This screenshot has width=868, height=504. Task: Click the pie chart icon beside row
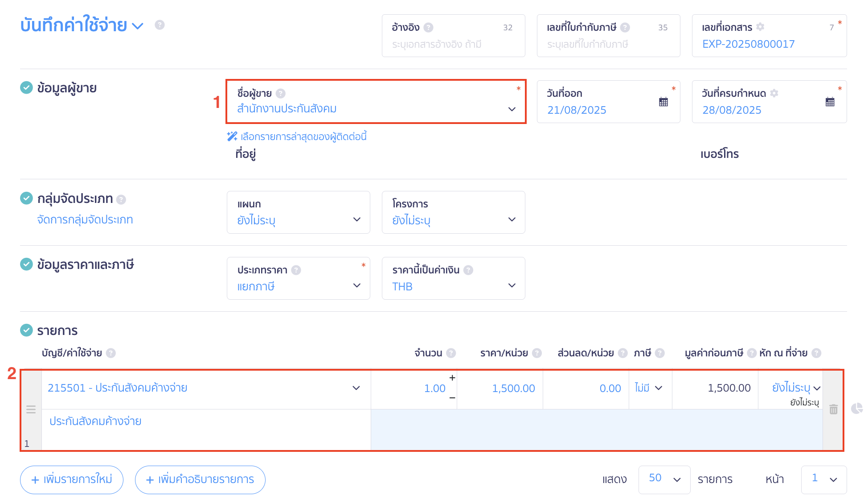(x=856, y=408)
